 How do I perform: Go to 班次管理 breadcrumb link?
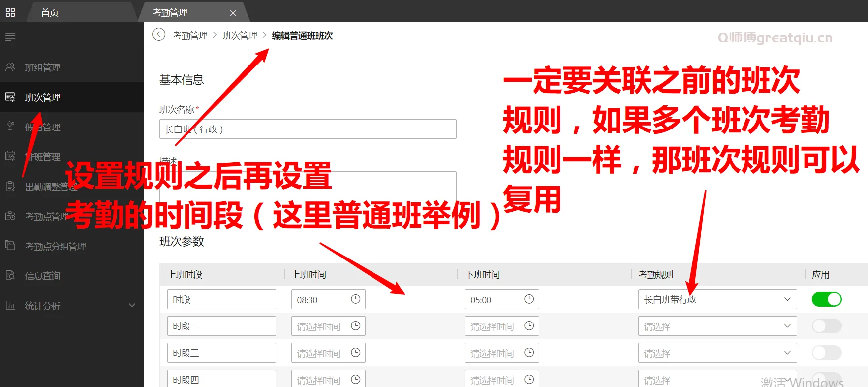pyautogui.click(x=240, y=35)
